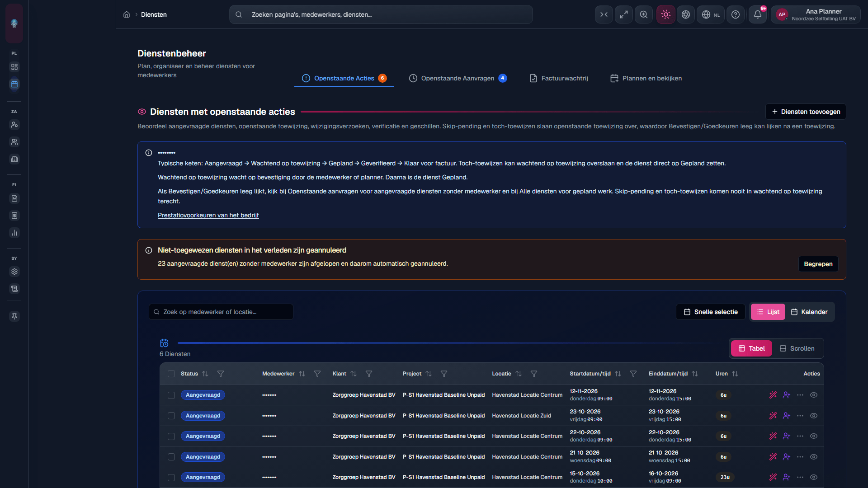Click the Begrepen button
The width and height of the screenshot is (868, 488).
point(818,264)
